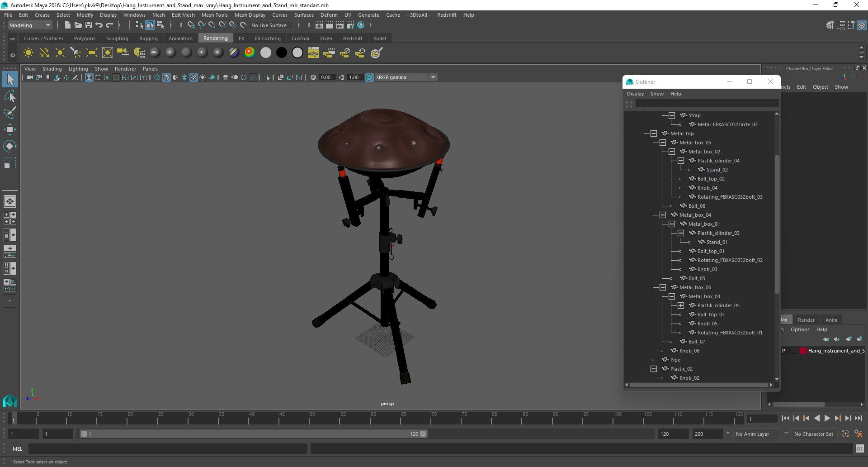Select the arrow Select tool
Screen dimensions: 868x467
10,80
